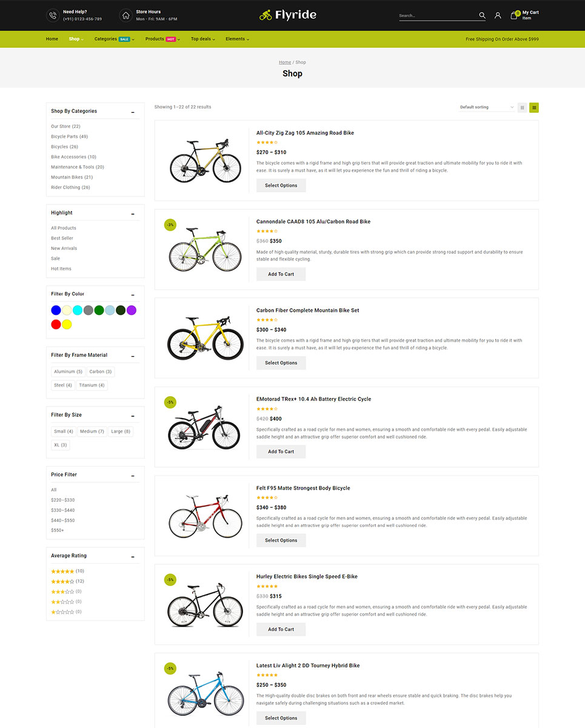Expand the Elements dropdown menu
585x728 pixels.
point(237,39)
